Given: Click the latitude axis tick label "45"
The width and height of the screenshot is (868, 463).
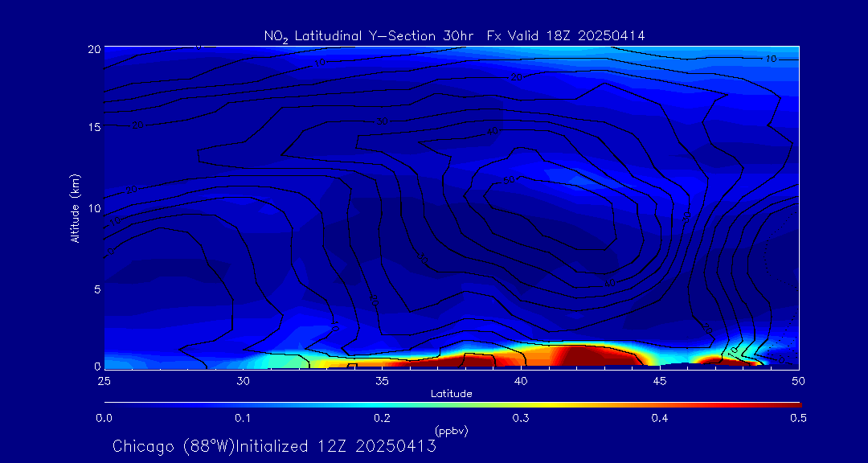Looking at the screenshot, I should point(659,380).
